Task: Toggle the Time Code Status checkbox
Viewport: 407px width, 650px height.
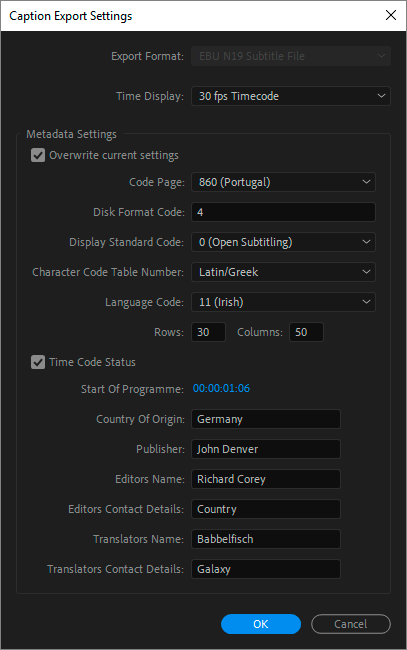Action: click(38, 362)
